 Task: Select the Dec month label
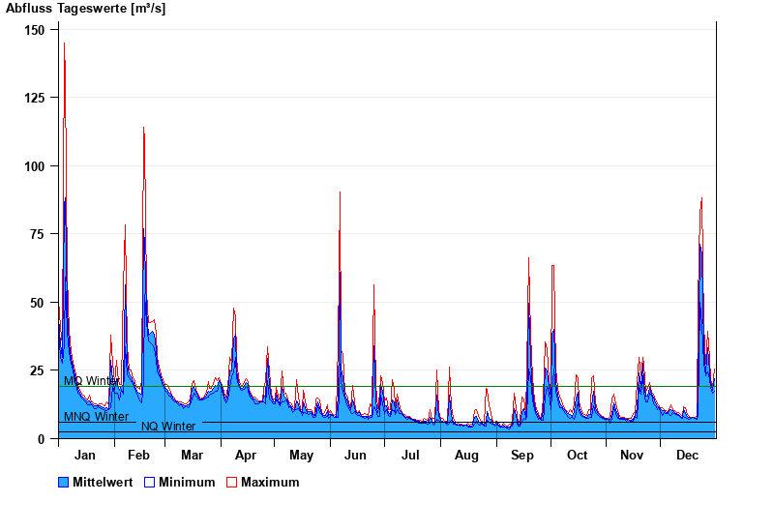click(x=688, y=456)
